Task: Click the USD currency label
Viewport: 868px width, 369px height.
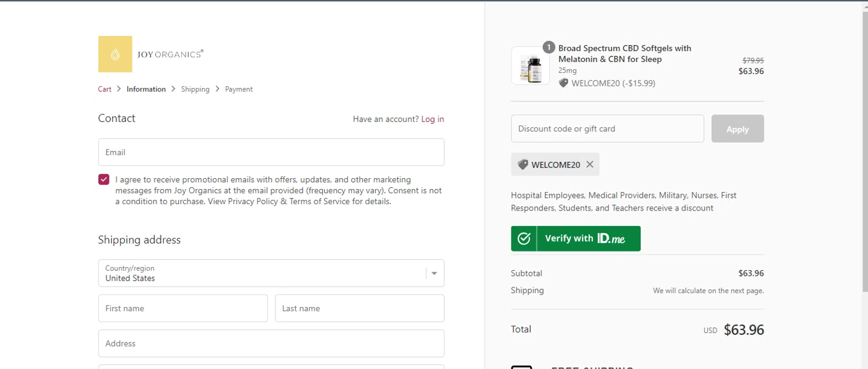Action: point(710,331)
